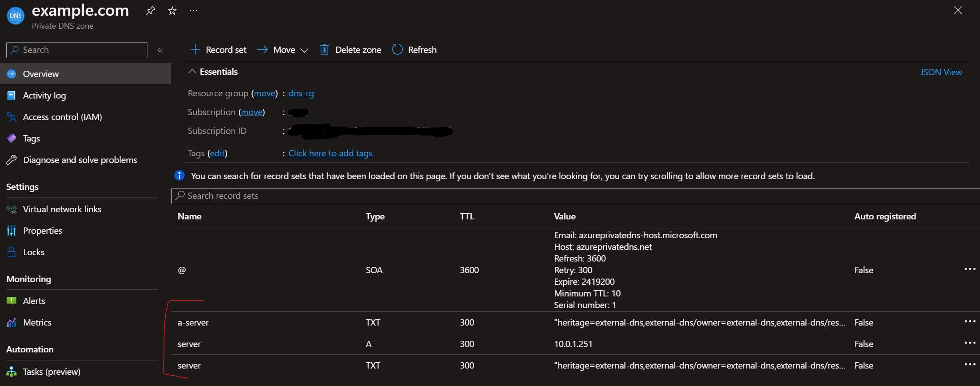Click the Virtual network links icon

click(x=12, y=209)
